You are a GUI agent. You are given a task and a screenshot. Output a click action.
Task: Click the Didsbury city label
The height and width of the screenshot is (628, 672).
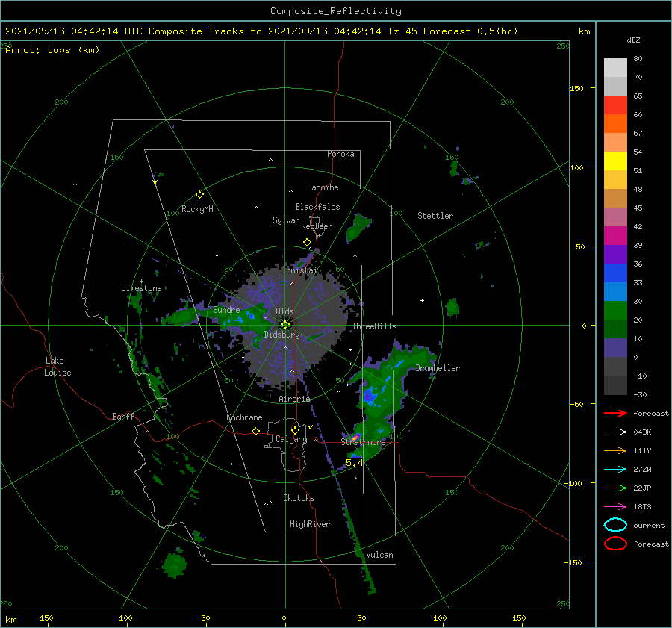point(282,335)
